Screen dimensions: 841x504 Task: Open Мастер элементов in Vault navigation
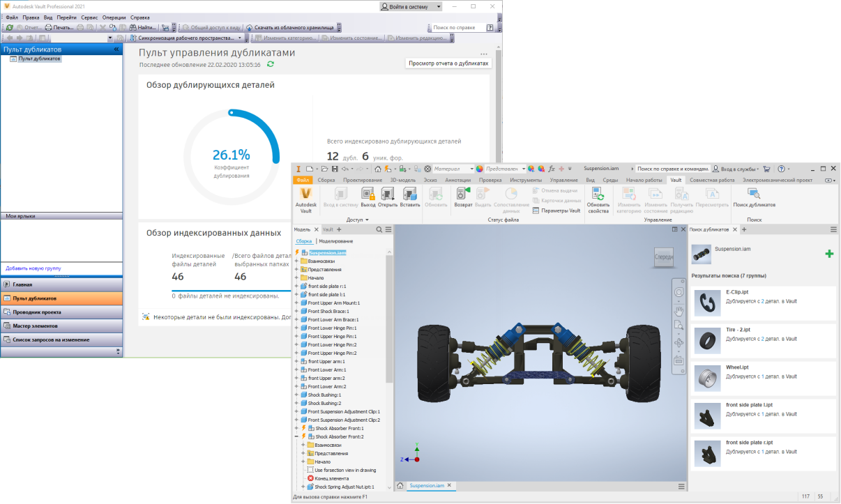click(61, 326)
